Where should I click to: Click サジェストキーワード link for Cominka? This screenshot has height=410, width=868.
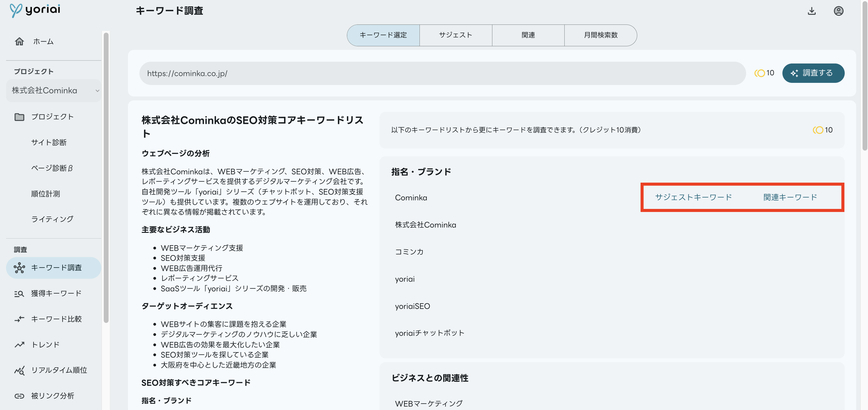(693, 197)
